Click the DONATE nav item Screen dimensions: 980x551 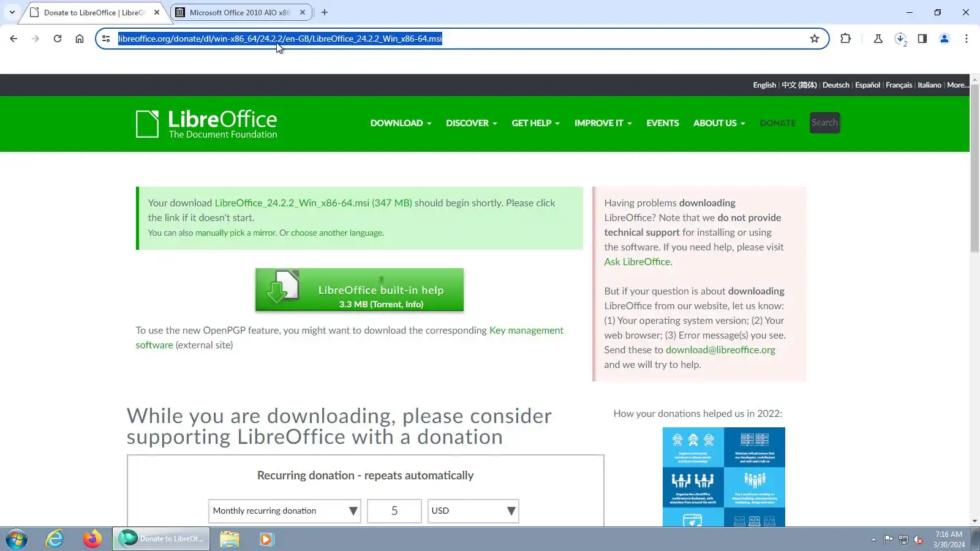[777, 123]
